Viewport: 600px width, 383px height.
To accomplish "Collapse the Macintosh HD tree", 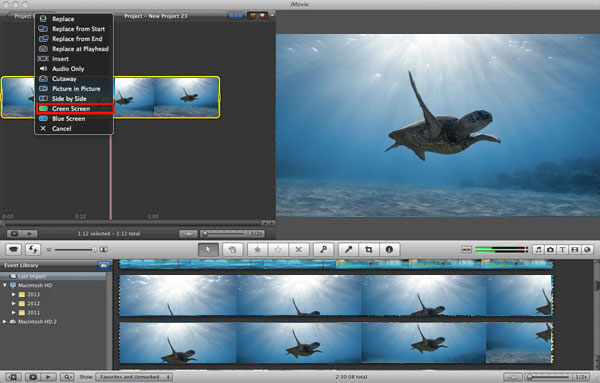I will pyautogui.click(x=5, y=285).
